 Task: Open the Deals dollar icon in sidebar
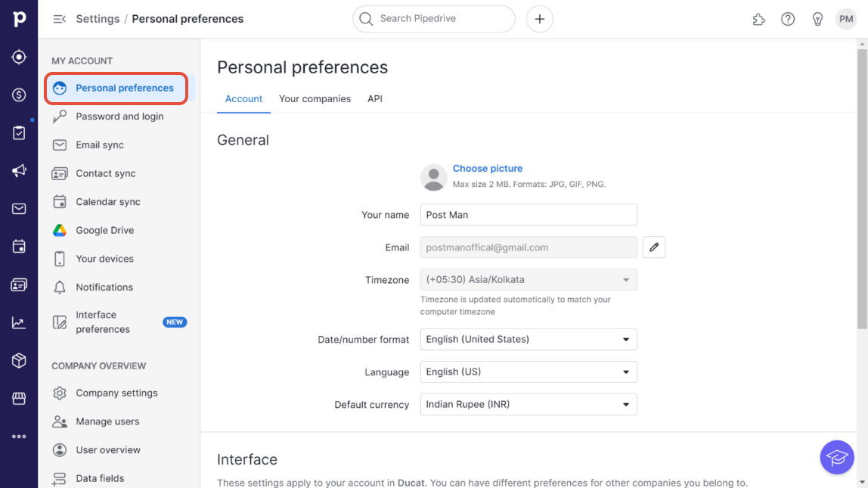pyautogui.click(x=19, y=95)
